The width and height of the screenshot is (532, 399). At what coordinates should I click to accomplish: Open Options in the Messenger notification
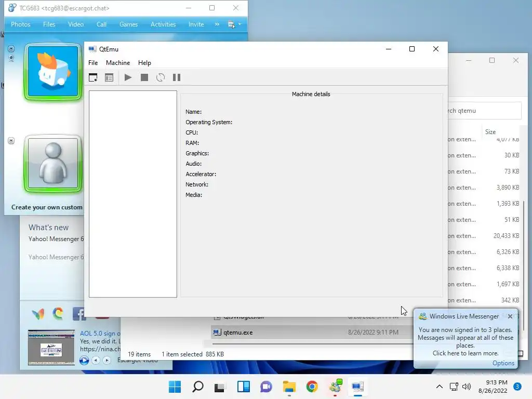click(x=503, y=363)
